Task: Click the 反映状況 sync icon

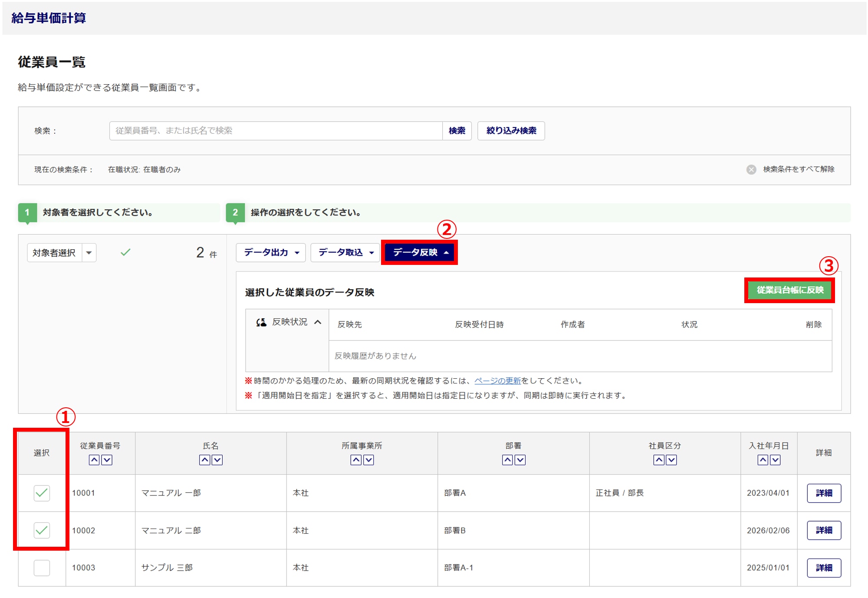Action: 261,322
